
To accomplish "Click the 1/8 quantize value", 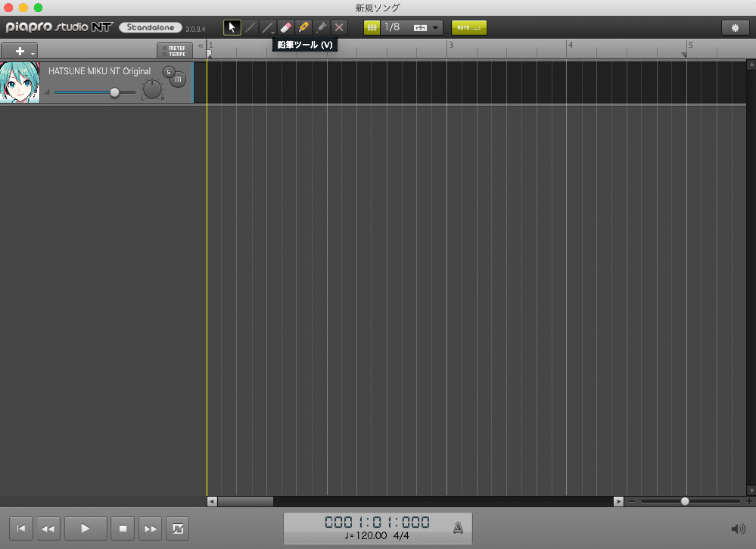I will [x=392, y=27].
